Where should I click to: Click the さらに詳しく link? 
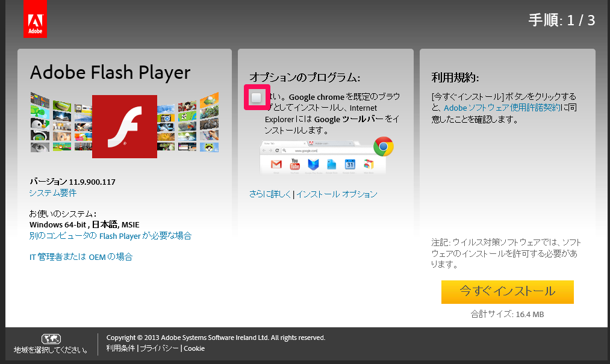coord(270,194)
